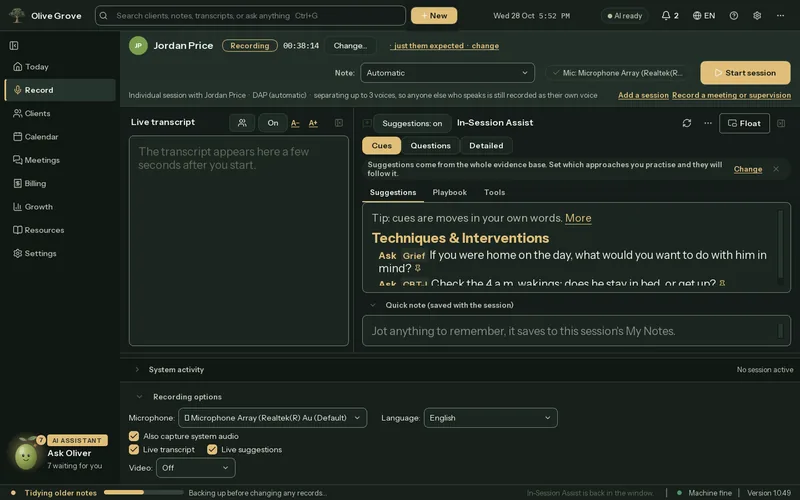
Task: Click the Add a session link
Action: pos(643,95)
